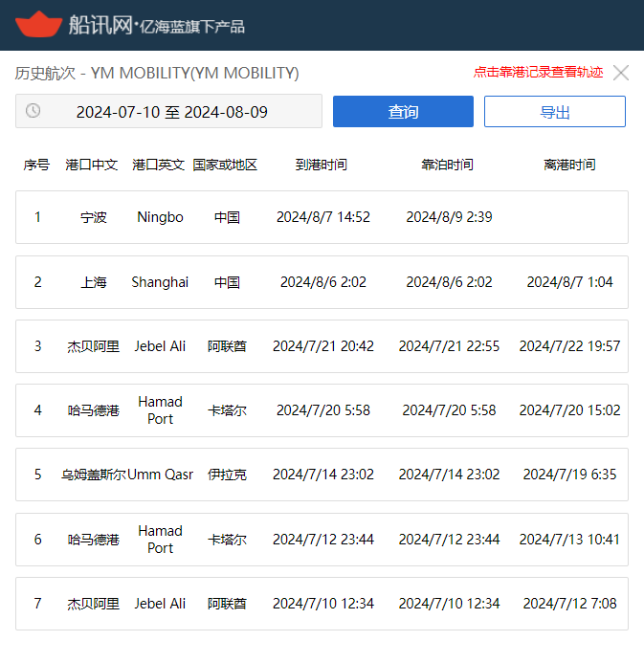Image resolution: width=644 pixels, height=663 pixels.
Task: Click the 港口英文 column header
Action: click(x=159, y=165)
